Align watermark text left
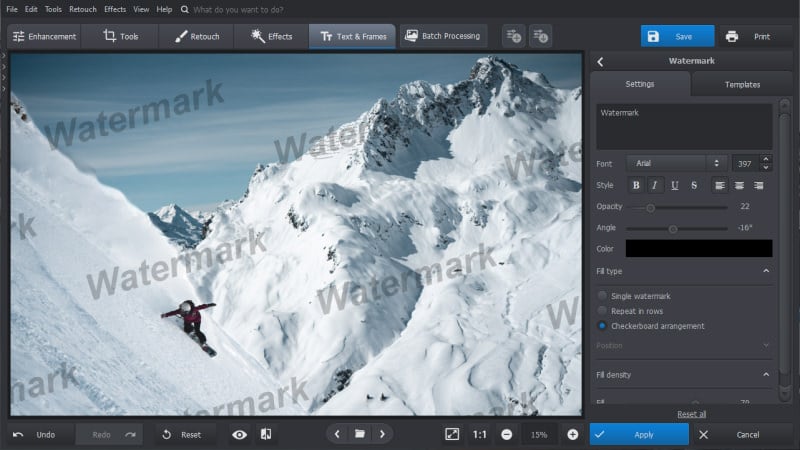The height and width of the screenshot is (450, 800). (x=719, y=185)
